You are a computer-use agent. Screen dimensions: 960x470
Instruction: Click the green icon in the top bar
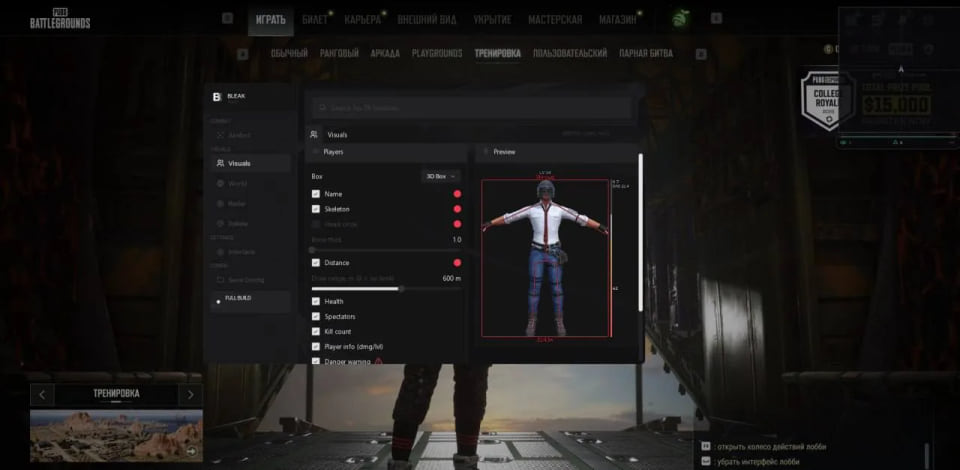pos(679,19)
